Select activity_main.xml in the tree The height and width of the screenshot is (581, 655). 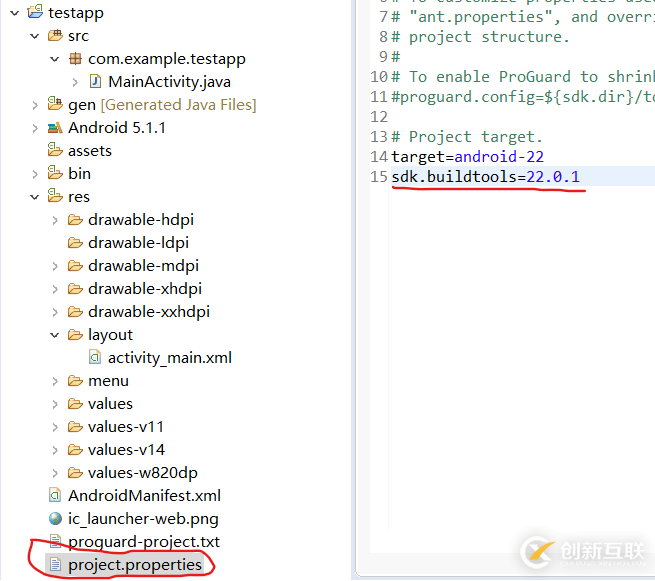170,358
